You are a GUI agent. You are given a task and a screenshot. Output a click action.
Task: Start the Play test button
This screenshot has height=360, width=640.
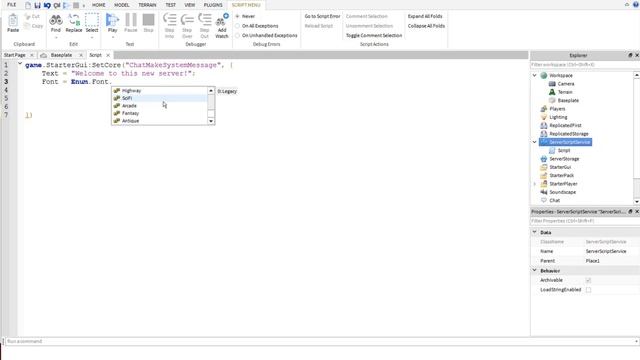pyautogui.click(x=112, y=20)
